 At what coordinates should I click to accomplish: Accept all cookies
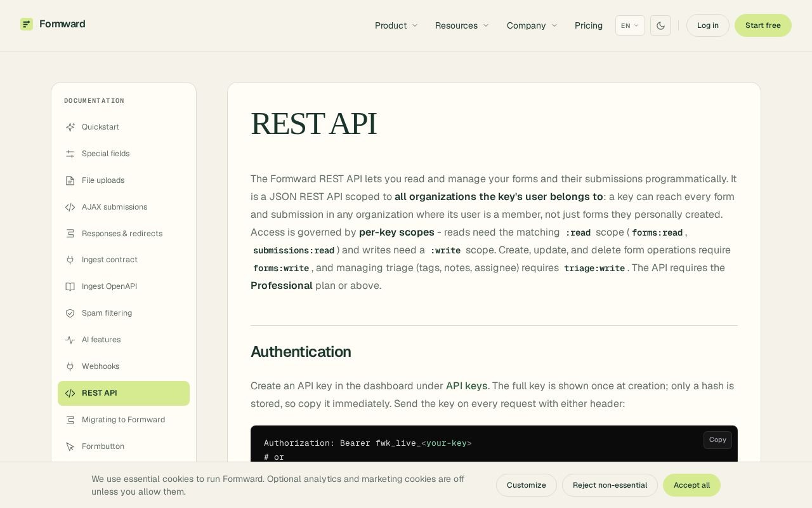click(691, 485)
